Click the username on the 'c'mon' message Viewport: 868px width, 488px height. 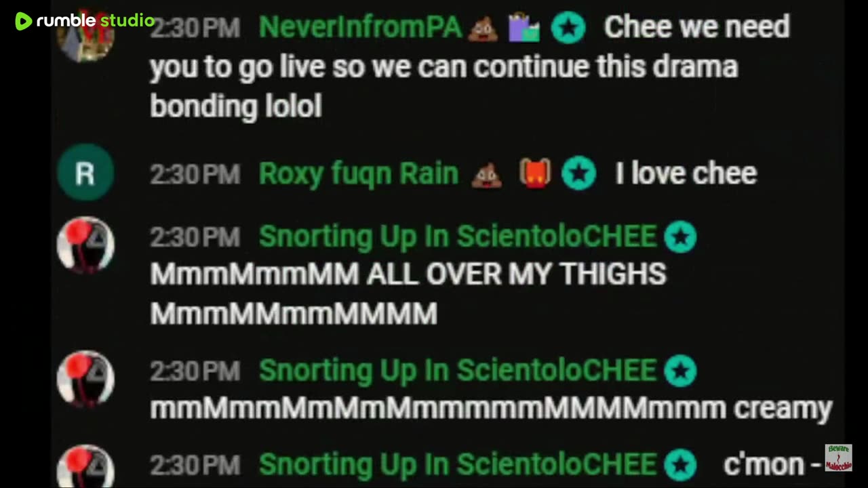click(x=458, y=464)
